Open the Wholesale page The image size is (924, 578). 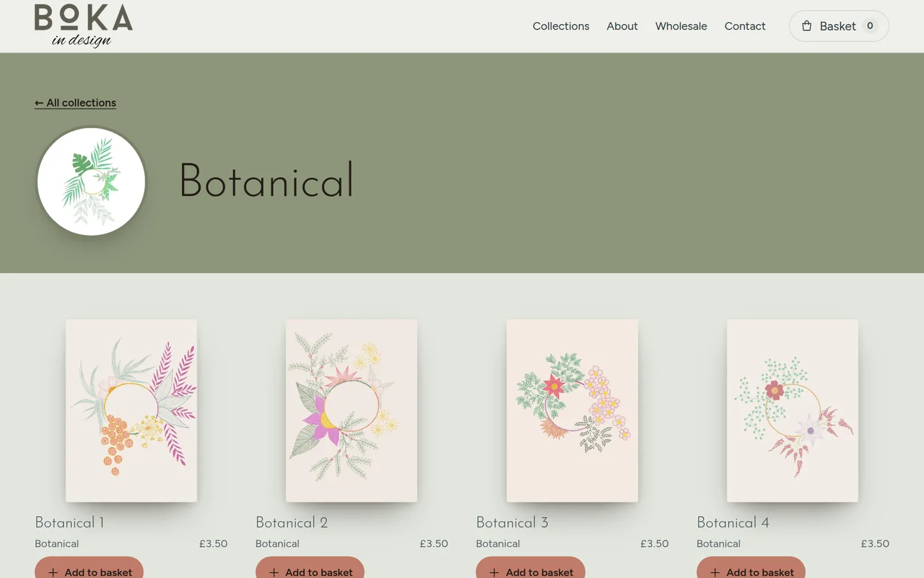(681, 26)
